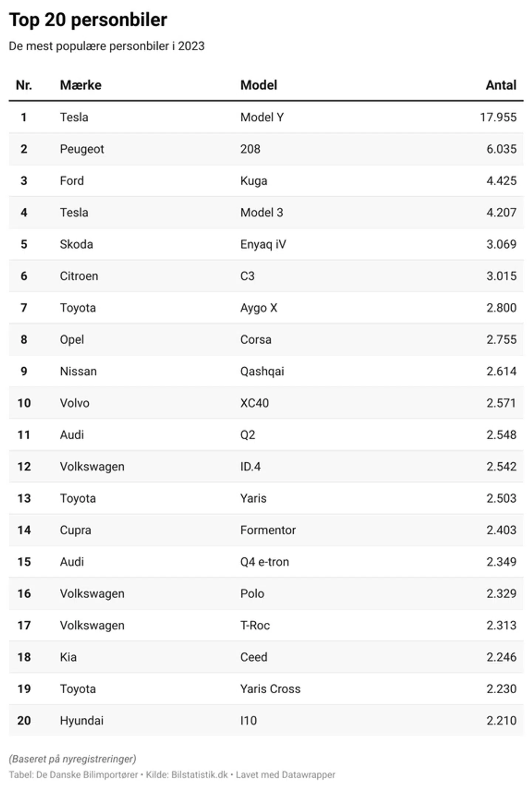Viewport: 532px width, 789px height.
Task: Click the Mærke column header
Action: pos(81,85)
